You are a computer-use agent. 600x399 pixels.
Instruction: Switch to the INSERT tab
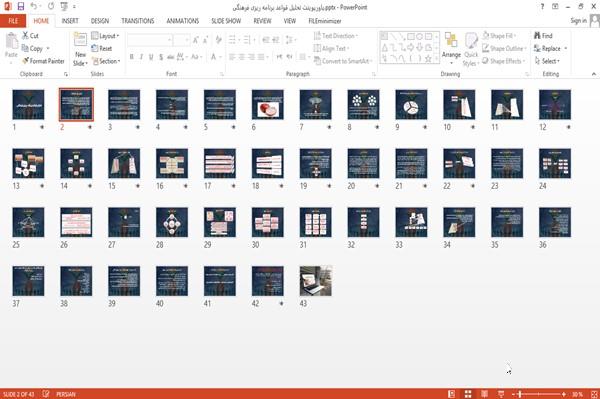(x=70, y=21)
